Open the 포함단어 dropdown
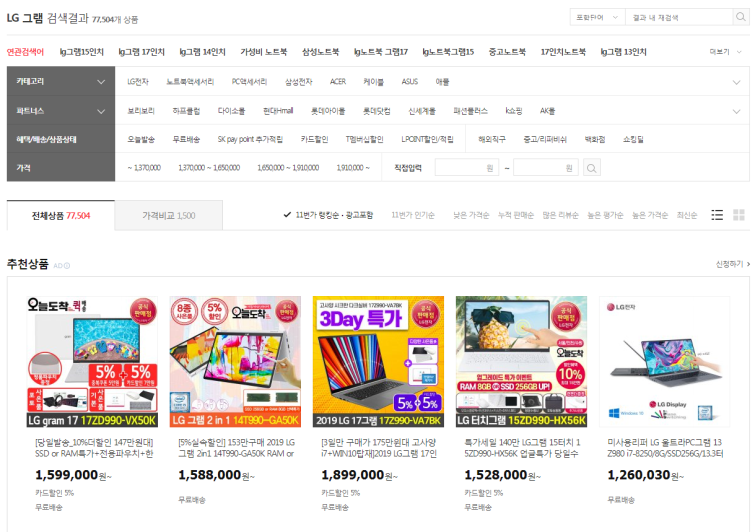 pyautogui.click(x=598, y=17)
